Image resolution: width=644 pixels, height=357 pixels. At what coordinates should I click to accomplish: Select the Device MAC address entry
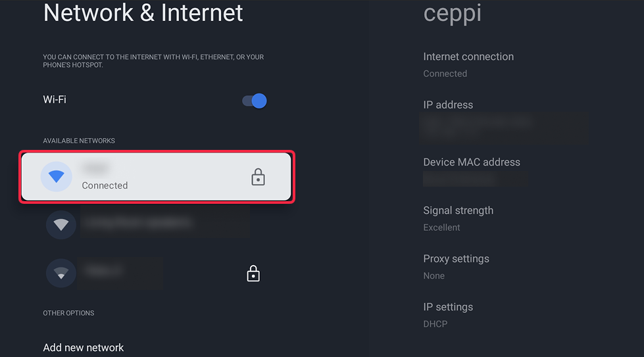472,162
